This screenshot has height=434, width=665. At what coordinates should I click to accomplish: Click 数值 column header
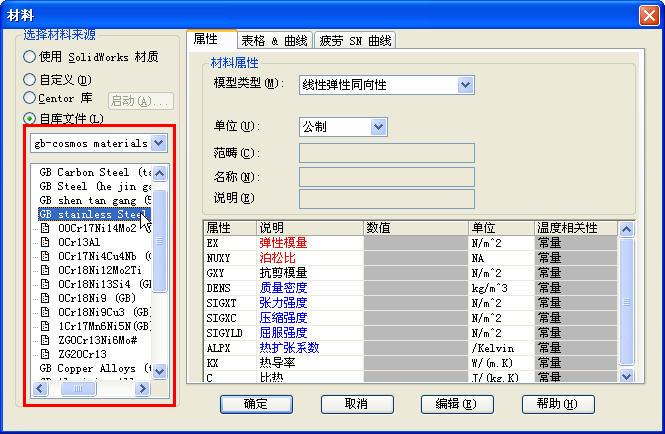pyautogui.click(x=416, y=228)
